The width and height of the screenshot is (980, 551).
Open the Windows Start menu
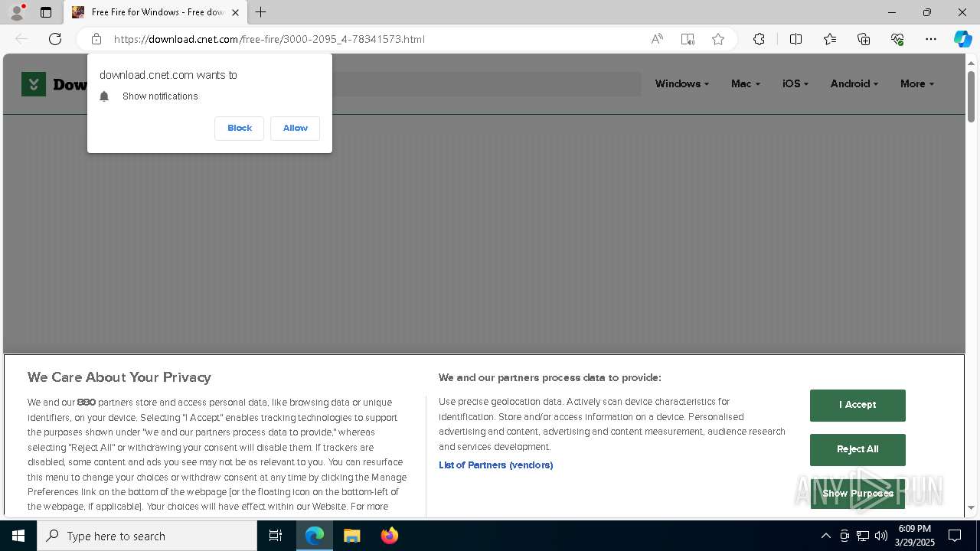click(18, 536)
